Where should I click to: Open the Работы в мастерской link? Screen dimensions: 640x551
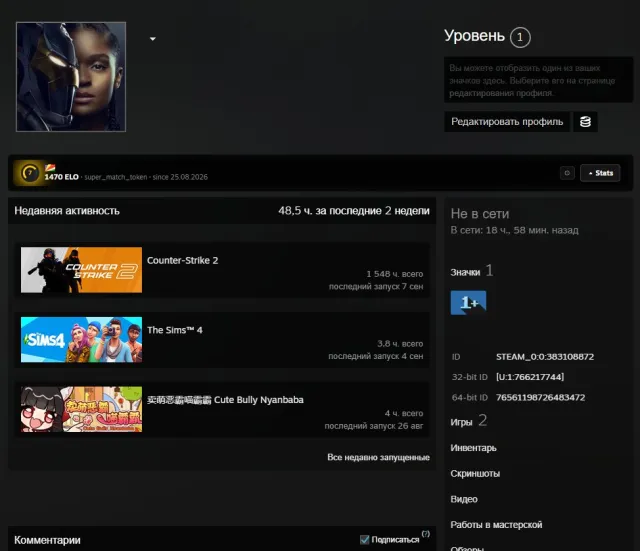coord(496,525)
